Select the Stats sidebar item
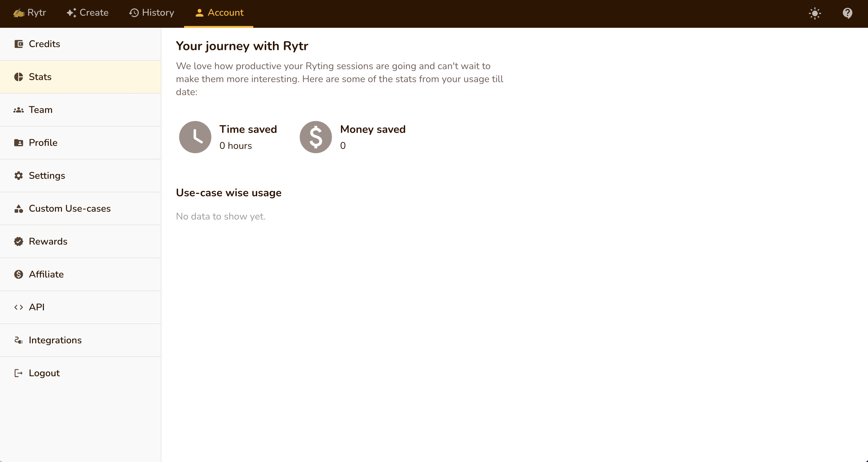 tap(40, 77)
